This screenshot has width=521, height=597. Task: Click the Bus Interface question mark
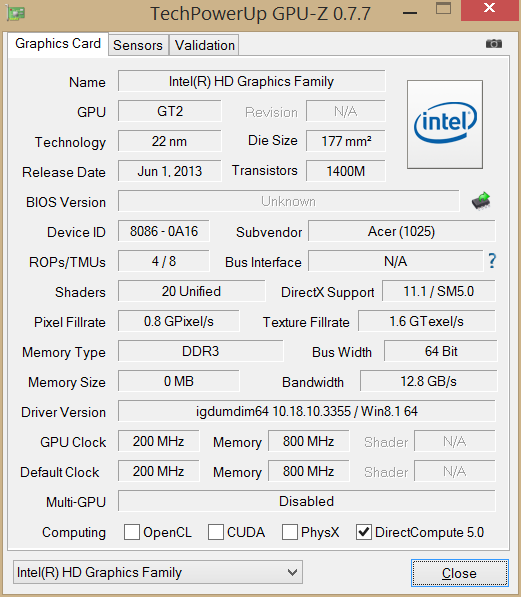[492, 261]
